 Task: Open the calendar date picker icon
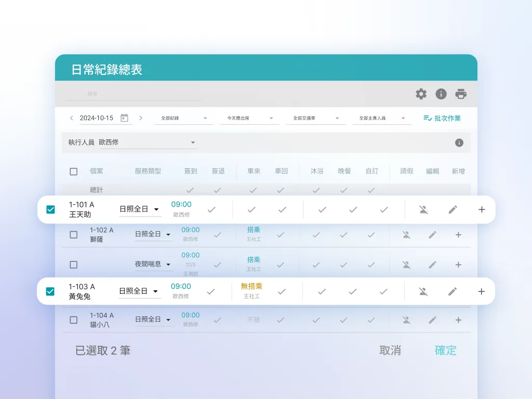pos(125,118)
